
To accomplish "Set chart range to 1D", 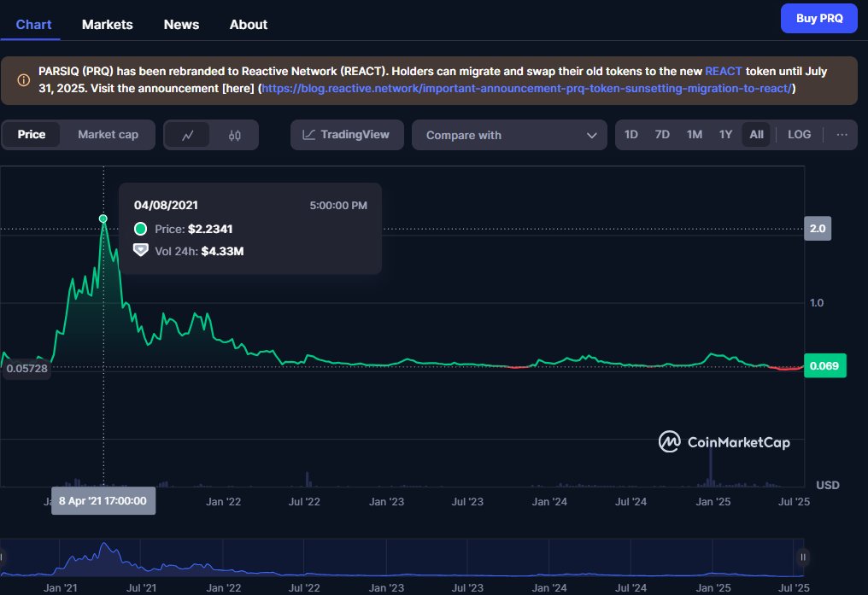I will coord(631,134).
